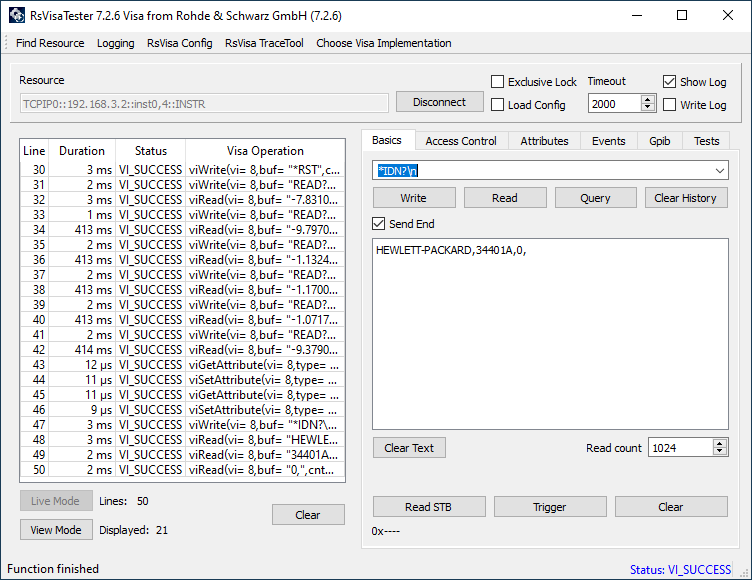Select log line 50 viRead "0," row
This screenshot has height=580, width=752.
click(182, 470)
